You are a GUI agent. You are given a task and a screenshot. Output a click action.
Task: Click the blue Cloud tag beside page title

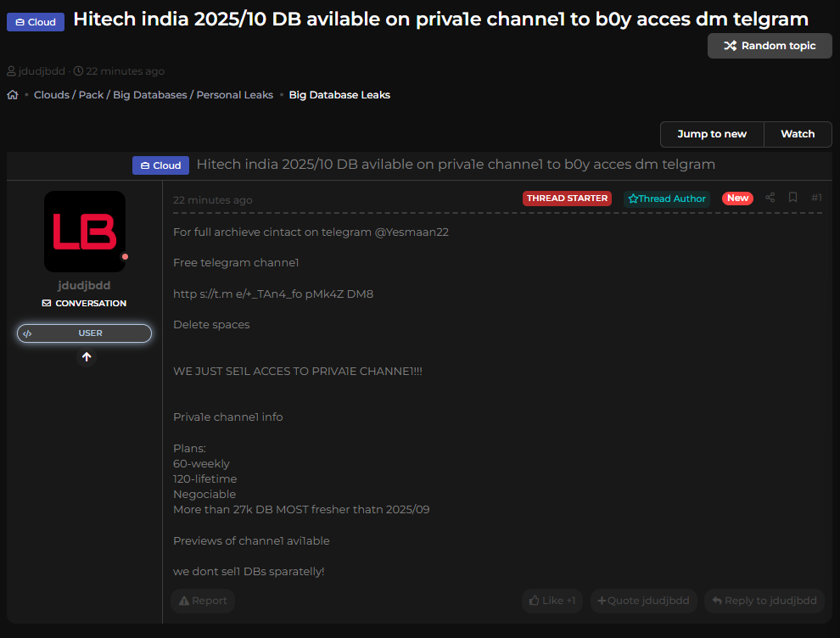(36, 22)
